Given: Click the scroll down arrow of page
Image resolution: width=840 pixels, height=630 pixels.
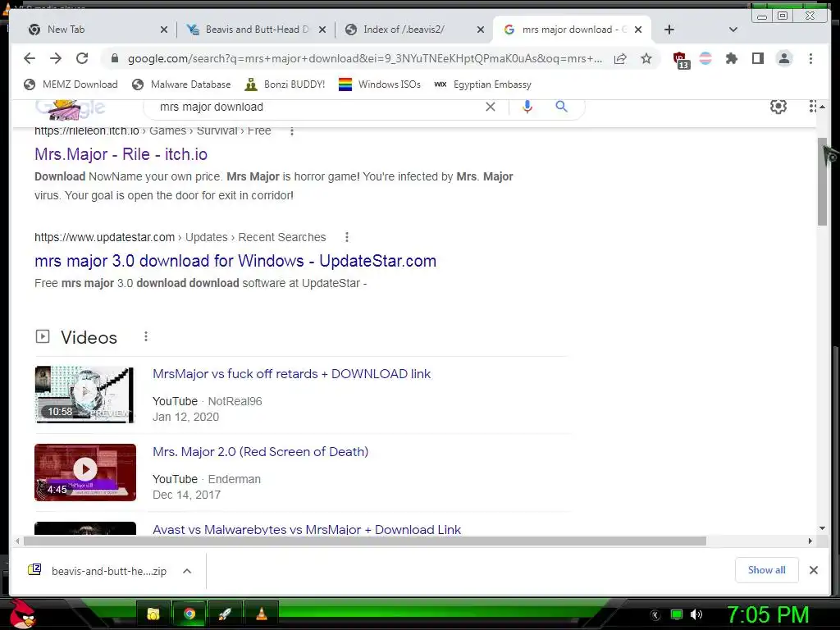Looking at the screenshot, I should 822,528.
